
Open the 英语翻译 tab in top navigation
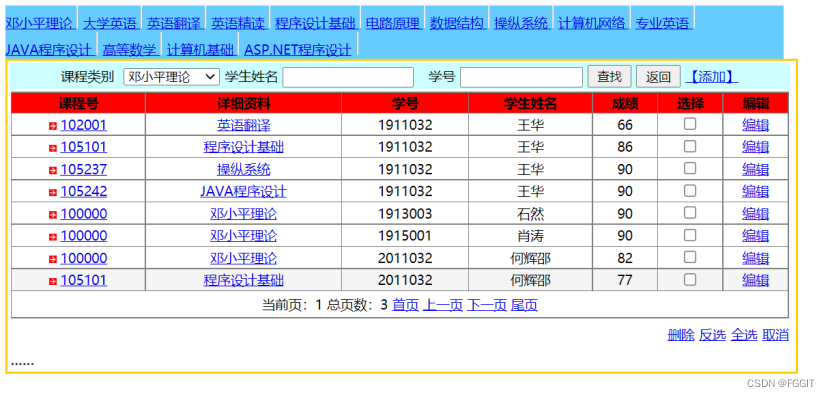(174, 23)
